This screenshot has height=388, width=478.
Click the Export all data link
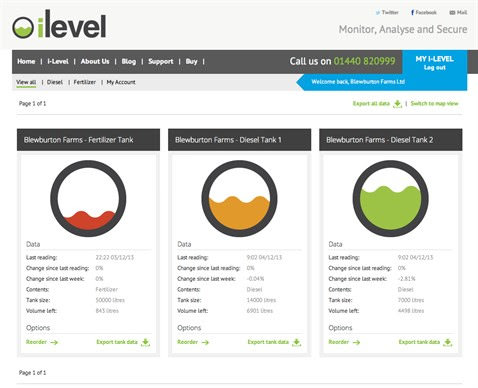point(371,104)
